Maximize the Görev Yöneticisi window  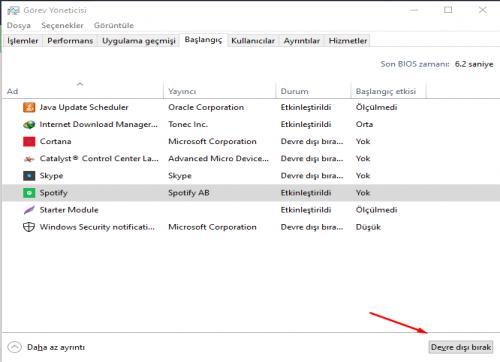point(448,10)
